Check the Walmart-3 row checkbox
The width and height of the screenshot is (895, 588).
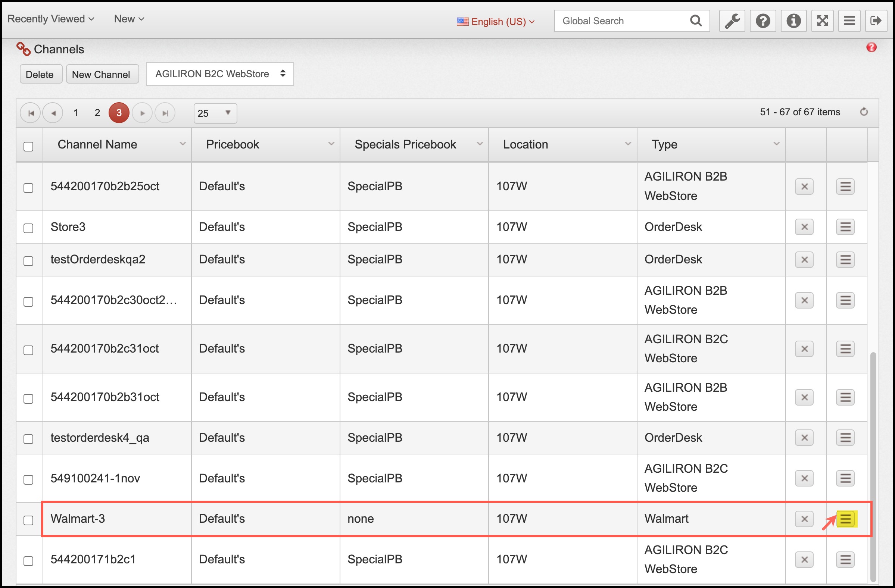coord(29,520)
